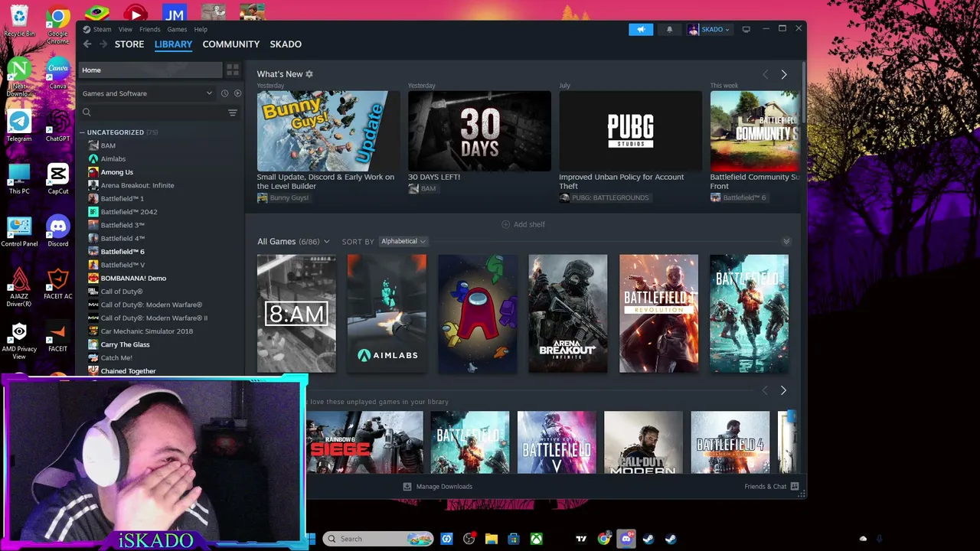Select BOMBANANA! Demo in the game list
The image size is (980, 551).
133,279
